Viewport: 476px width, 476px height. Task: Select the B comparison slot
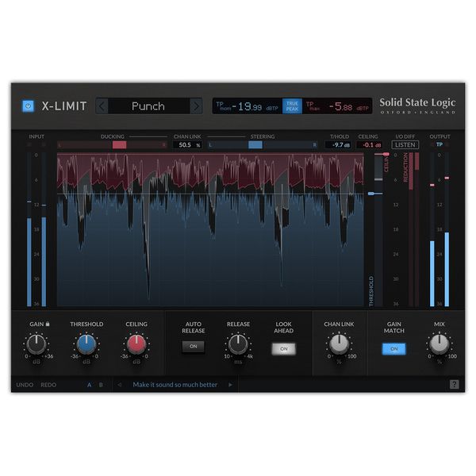101,385
